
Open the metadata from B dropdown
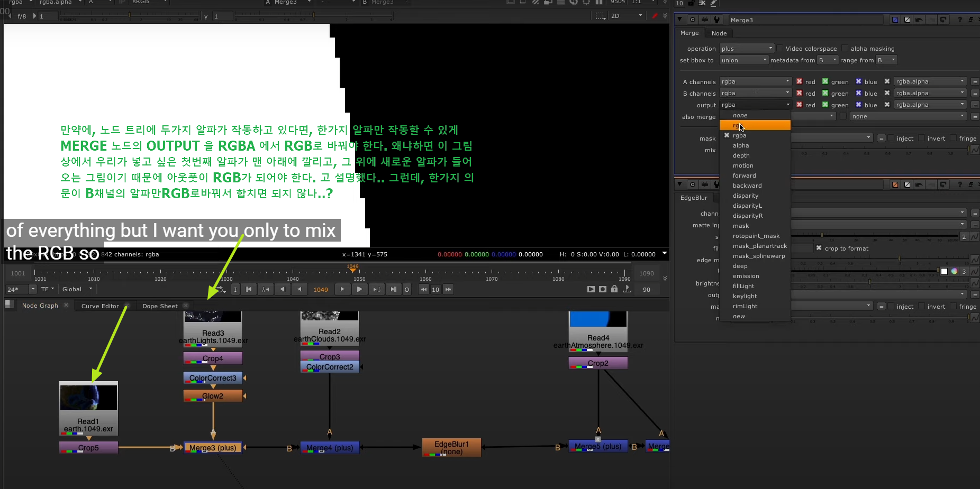(x=828, y=60)
